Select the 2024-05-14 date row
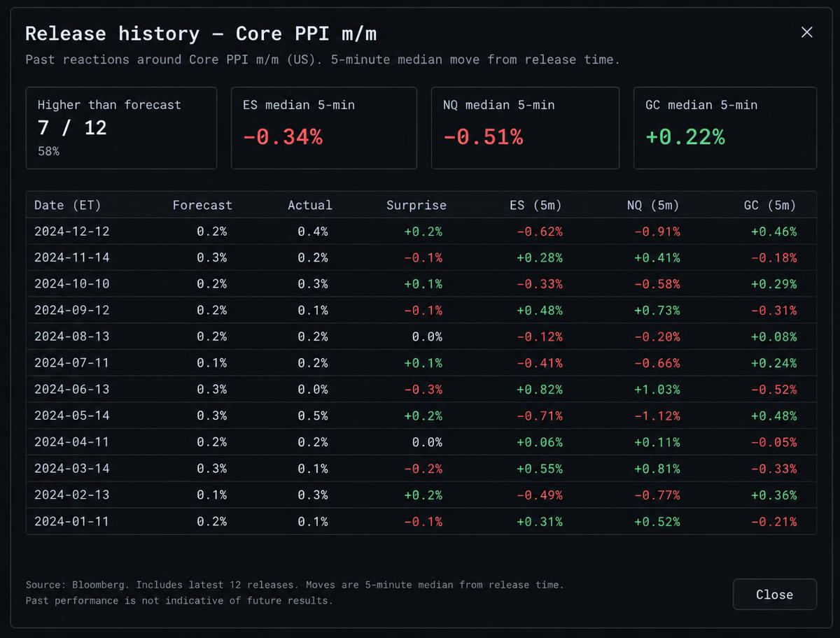The height and width of the screenshot is (638, 840). 421,416
